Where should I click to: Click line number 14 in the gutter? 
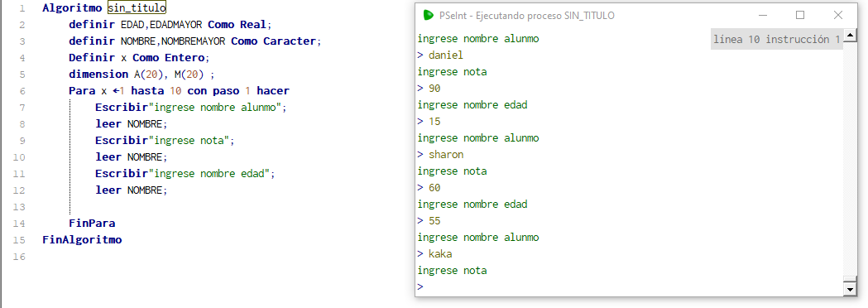pos(19,224)
